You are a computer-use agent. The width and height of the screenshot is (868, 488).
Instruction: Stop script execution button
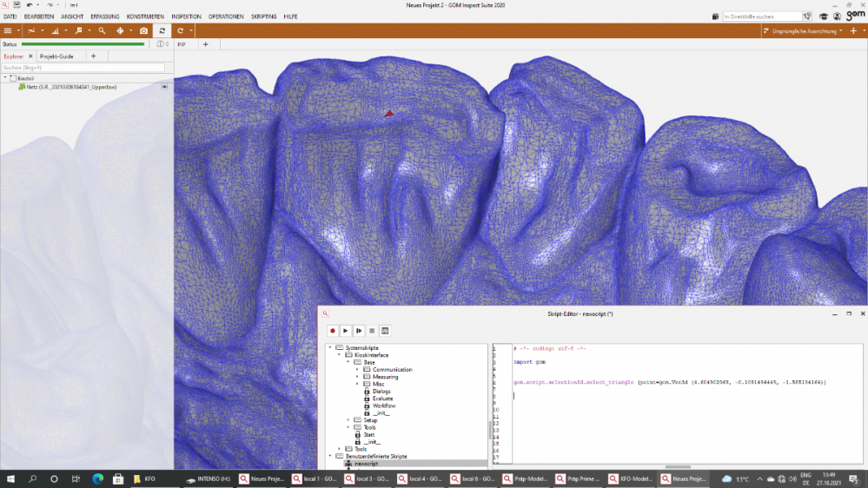[x=372, y=331]
